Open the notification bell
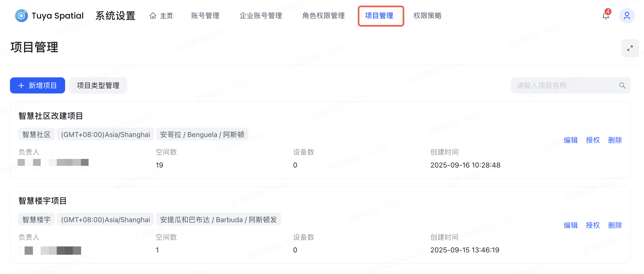 point(606,16)
